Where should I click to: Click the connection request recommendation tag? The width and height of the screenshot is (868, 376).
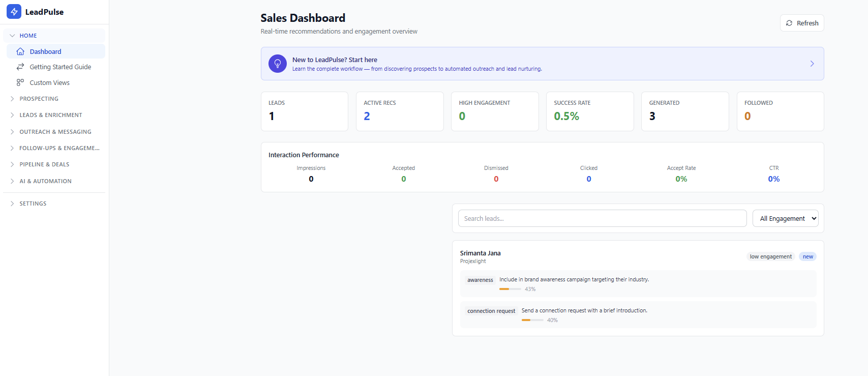tap(491, 311)
